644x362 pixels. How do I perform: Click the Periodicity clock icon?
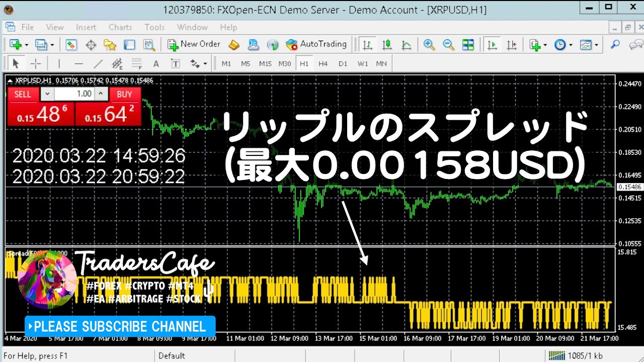click(x=560, y=45)
